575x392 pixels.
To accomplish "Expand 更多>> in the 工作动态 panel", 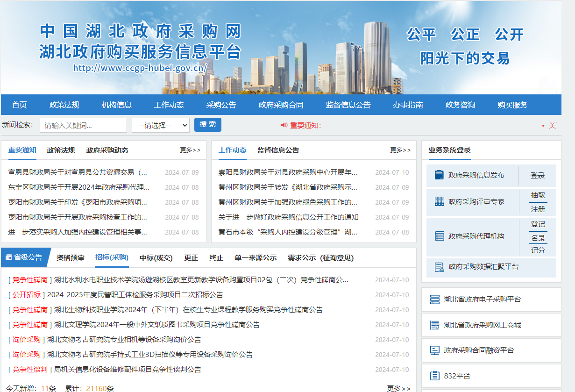I will click(400, 150).
